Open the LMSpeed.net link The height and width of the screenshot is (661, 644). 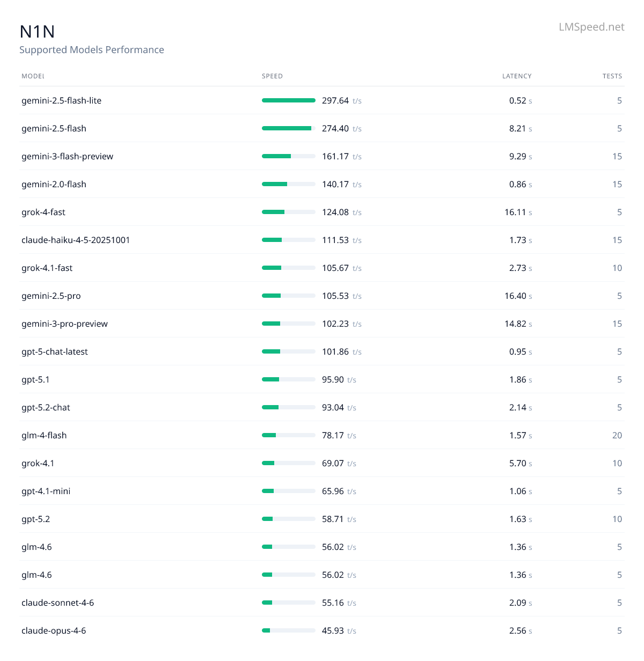tap(591, 27)
